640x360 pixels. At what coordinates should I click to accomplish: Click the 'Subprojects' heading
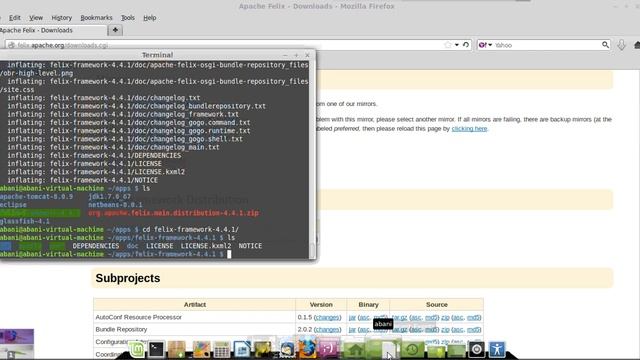pyautogui.click(x=128, y=278)
